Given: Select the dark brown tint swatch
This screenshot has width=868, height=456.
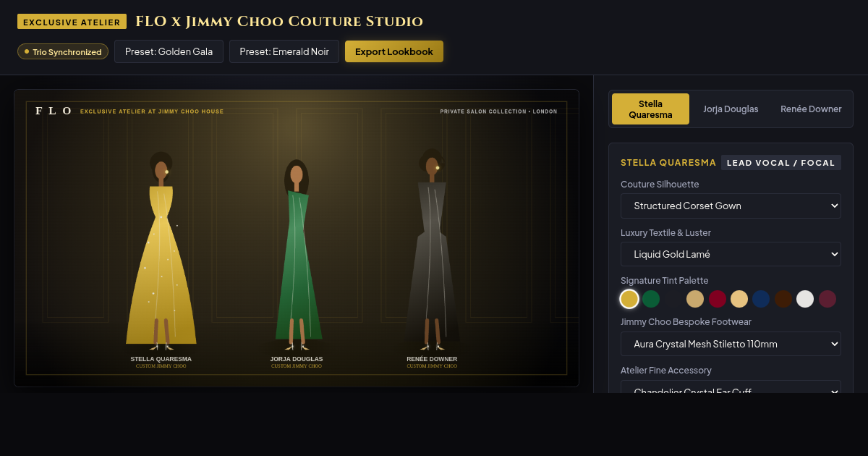Looking at the screenshot, I should click(x=783, y=299).
